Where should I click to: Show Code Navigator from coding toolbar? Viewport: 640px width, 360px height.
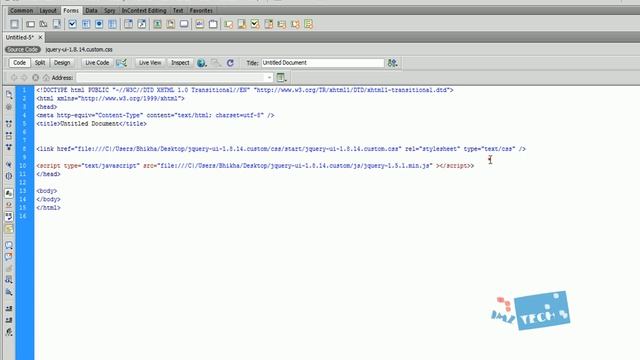tap(9, 107)
